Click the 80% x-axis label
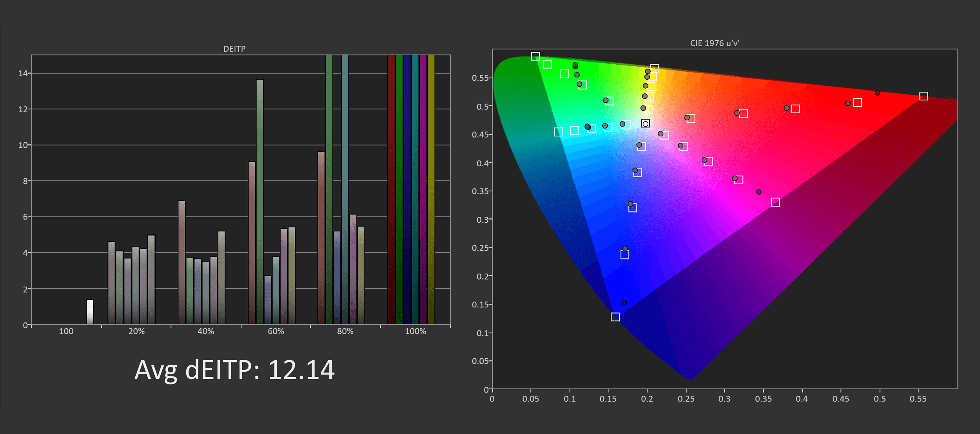Image resolution: width=980 pixels, height=434 pixels. (345, 331)
